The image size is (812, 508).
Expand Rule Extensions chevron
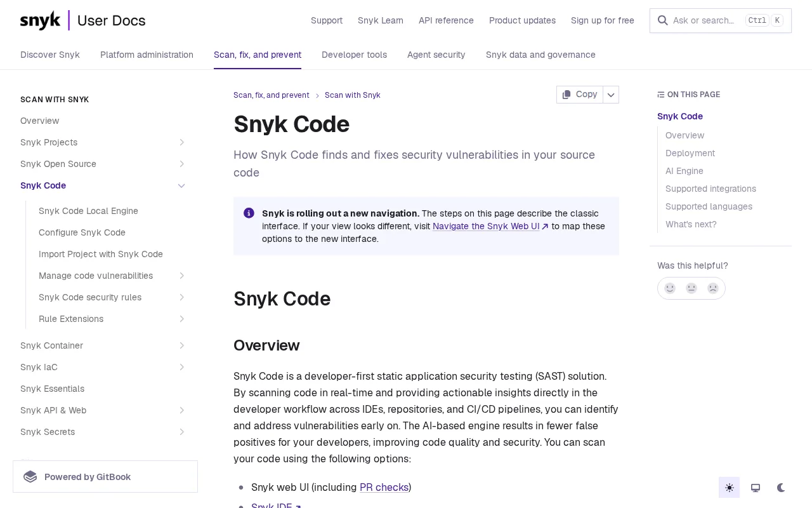tap(181, 319)
